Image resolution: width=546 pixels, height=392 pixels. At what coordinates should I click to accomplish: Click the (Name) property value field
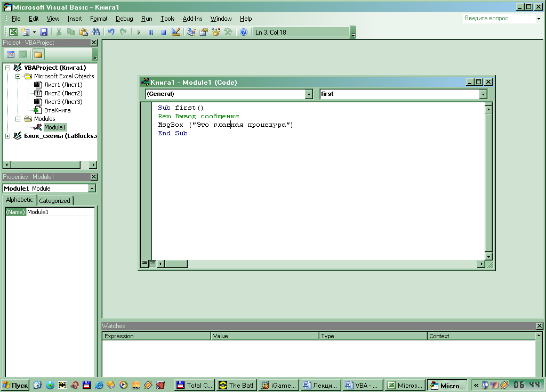point(60,212)
